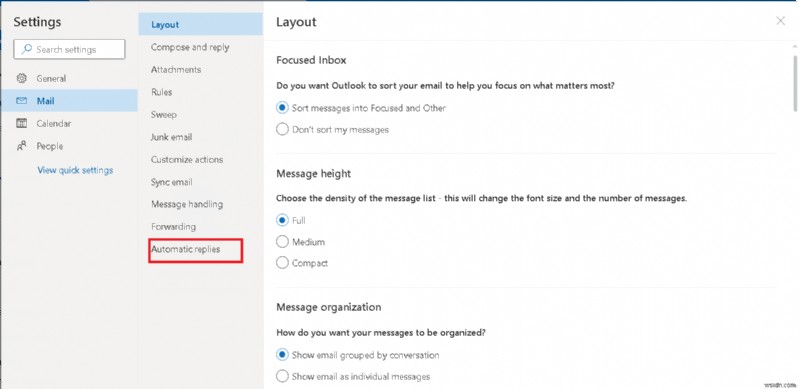Screen dimensions: 800x389
Task: Focus the Search settings field
Action: pos(69,50)
